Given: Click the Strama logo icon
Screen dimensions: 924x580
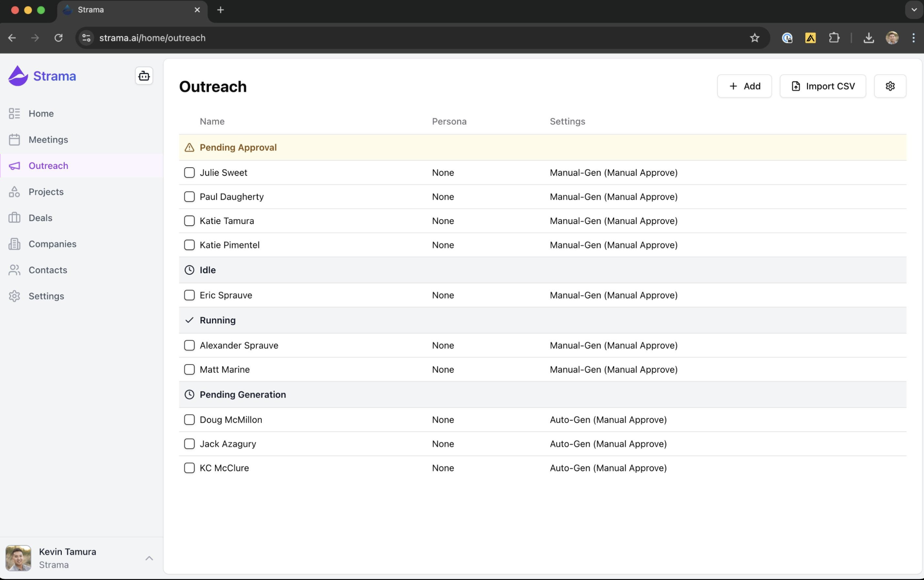Looking at the screenshot, I should tap(18, 76).
